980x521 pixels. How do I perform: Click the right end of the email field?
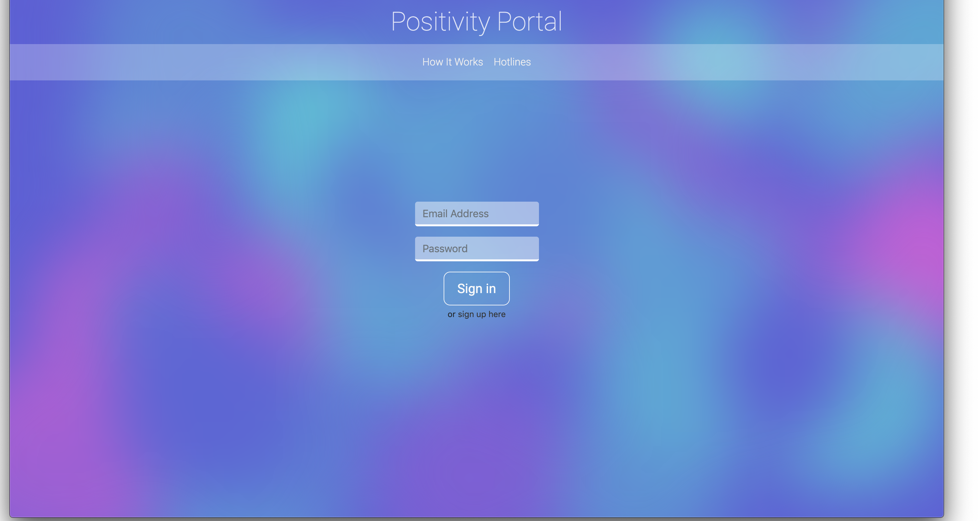coord(531,213)
